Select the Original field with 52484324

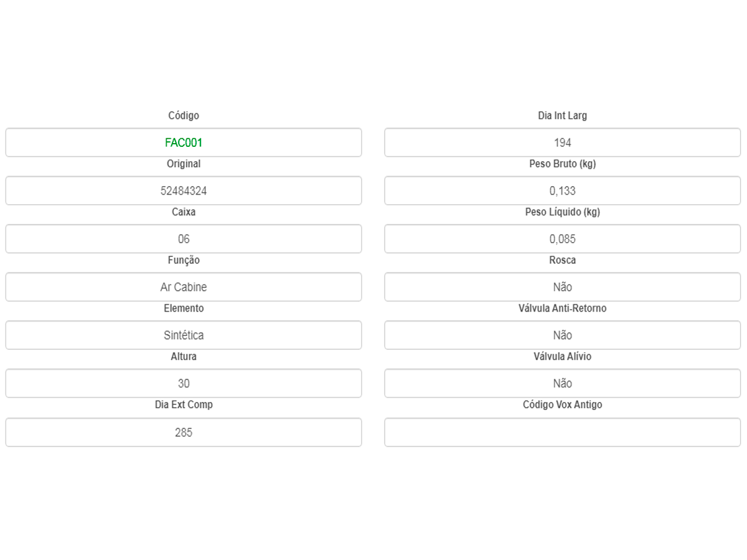(184, 190)
